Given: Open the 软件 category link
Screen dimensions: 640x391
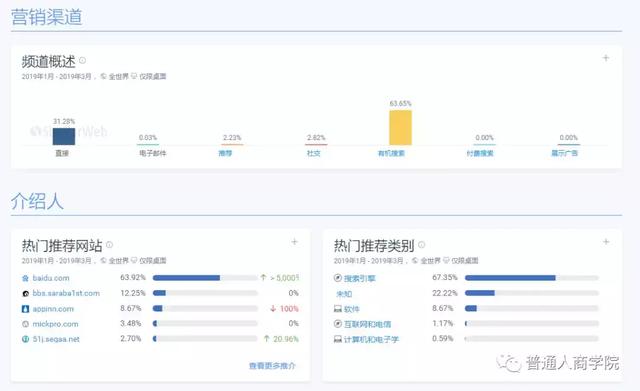Looking at the screenshot, I should (x=352, y=309).
